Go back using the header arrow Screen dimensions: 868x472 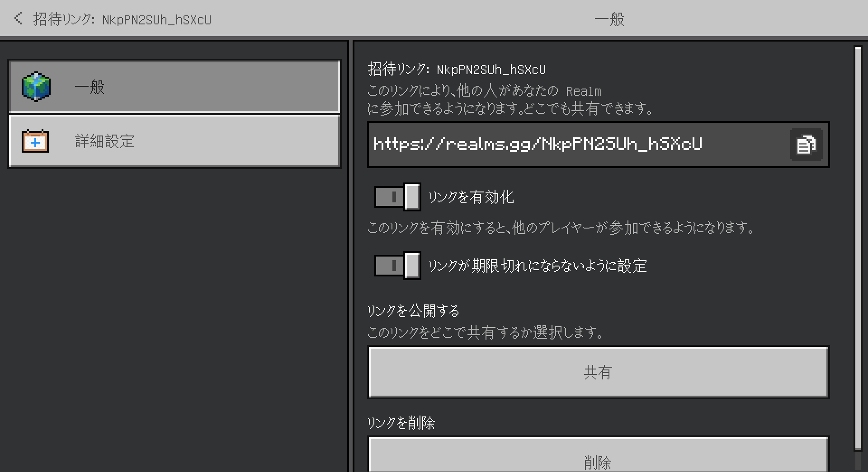(18, 19)
